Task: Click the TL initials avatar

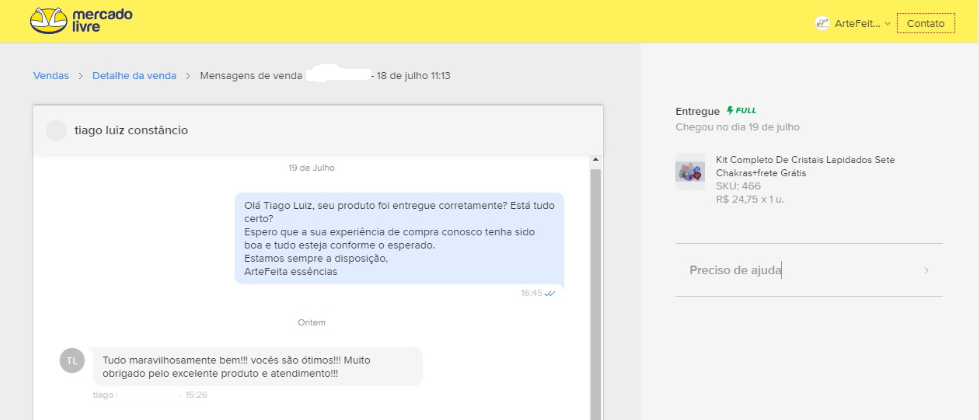Action: (x=72, y=361)
